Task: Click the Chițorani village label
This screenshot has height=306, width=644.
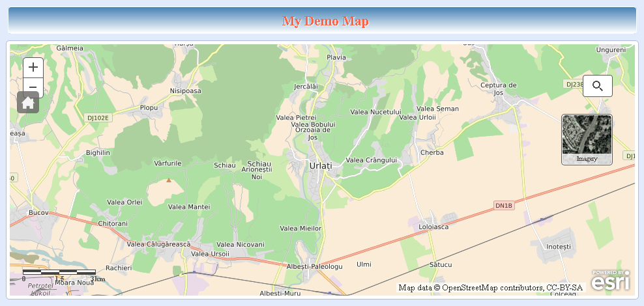Action: [113, 223]
